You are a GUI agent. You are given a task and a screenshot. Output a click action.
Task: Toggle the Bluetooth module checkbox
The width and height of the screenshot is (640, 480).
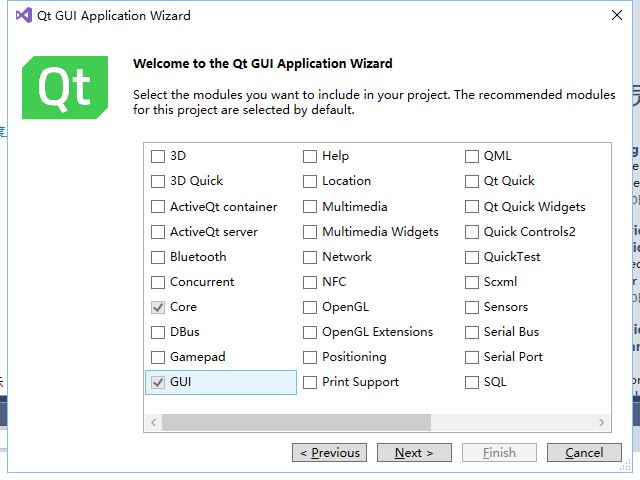tap(158, 257)
